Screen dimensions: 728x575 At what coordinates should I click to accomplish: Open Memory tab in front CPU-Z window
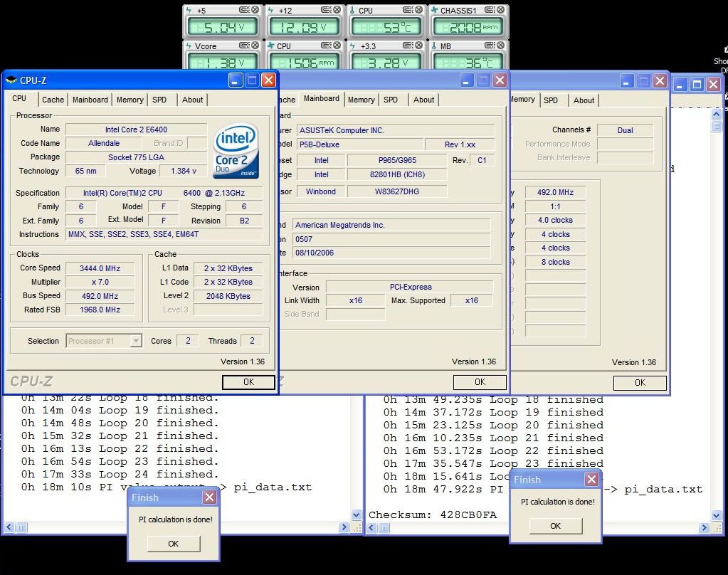click(x=130, y=100)
